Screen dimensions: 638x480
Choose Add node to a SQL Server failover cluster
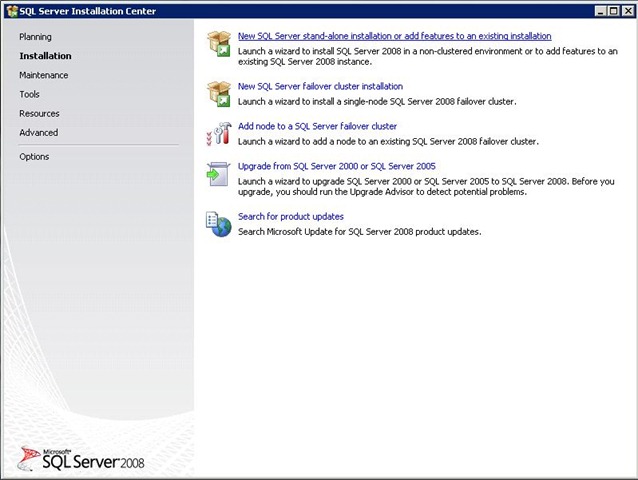tap(317, 127)
